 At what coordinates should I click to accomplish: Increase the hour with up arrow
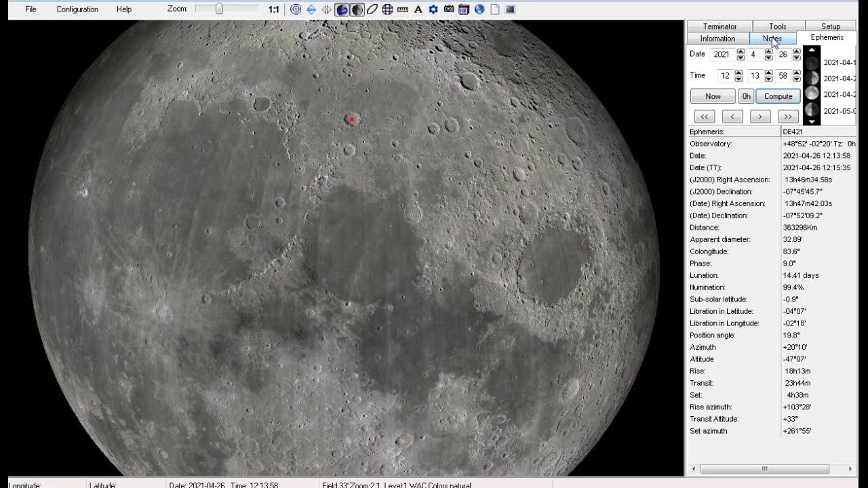pyautogui.click(x=738, y=73)
